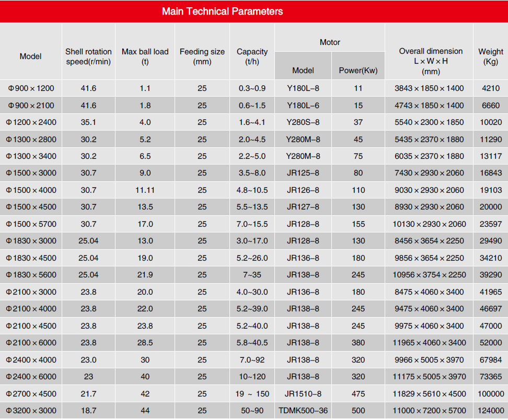Viewport: 508px width, 420px height.
Task: Click the 'Main Technical Parameters' title
Action: [222, 11]
